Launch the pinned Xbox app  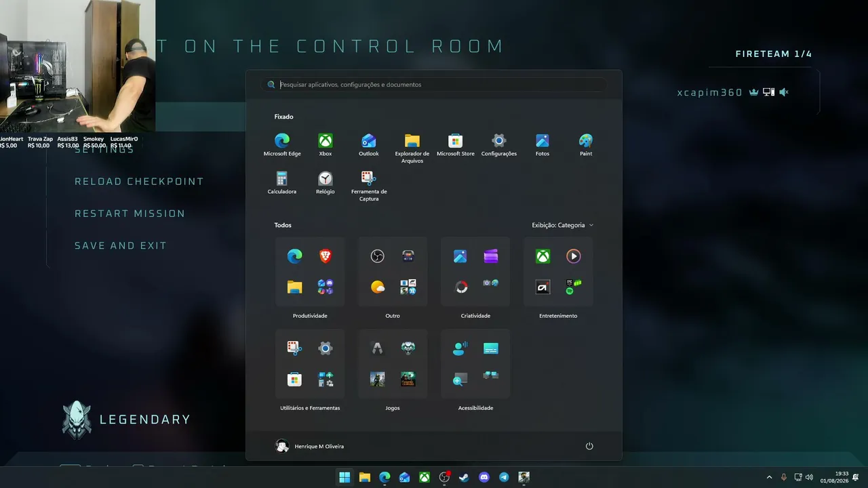(325, 145)
